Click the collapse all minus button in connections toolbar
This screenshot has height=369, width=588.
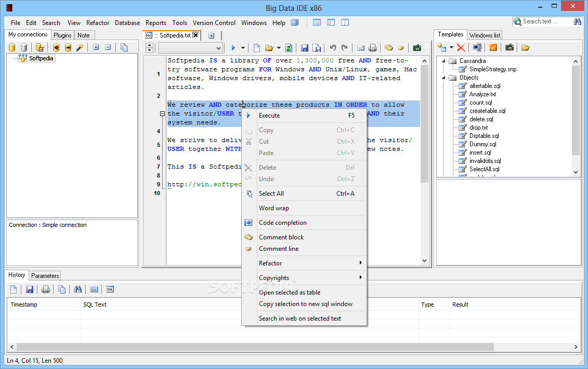tap(108, 47)
